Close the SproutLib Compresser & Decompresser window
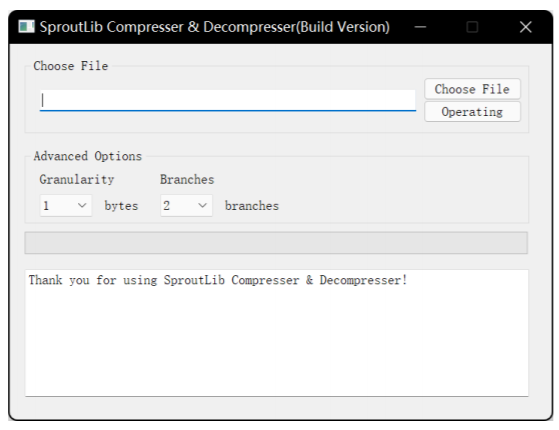This screenshot has width=559, height=430. pos(525,27)
